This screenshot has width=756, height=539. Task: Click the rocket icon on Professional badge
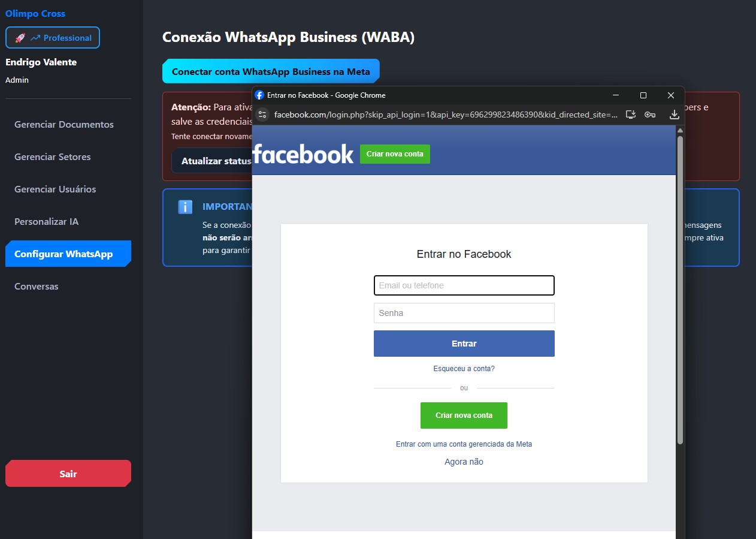coord(20,38)
